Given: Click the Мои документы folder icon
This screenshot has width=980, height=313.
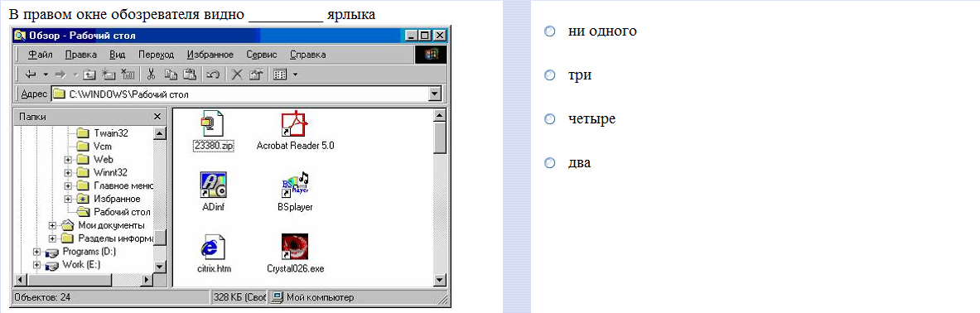Looking at the screenshot, I should (68, 225).
